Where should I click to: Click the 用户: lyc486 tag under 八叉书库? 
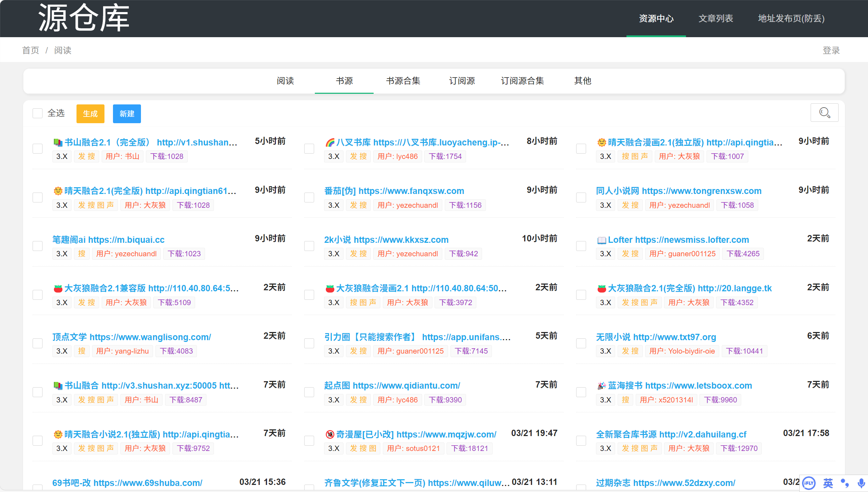[x=397, y=156]
